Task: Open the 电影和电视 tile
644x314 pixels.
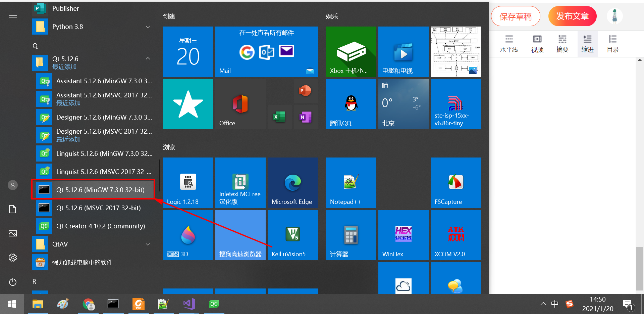Action: click(404, 52)
